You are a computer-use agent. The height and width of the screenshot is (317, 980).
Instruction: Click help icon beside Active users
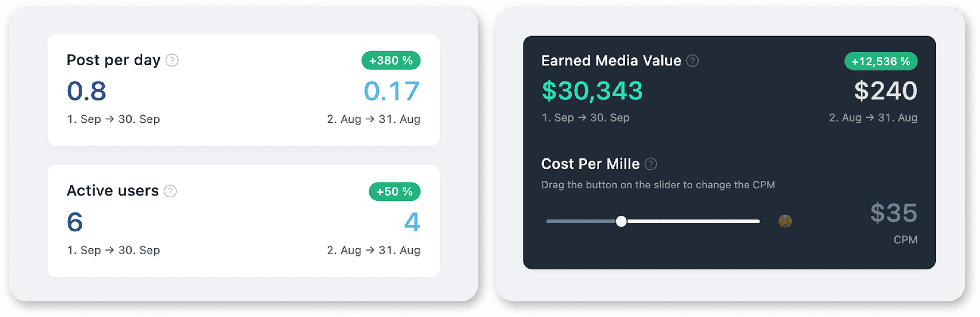pos(170,191)
